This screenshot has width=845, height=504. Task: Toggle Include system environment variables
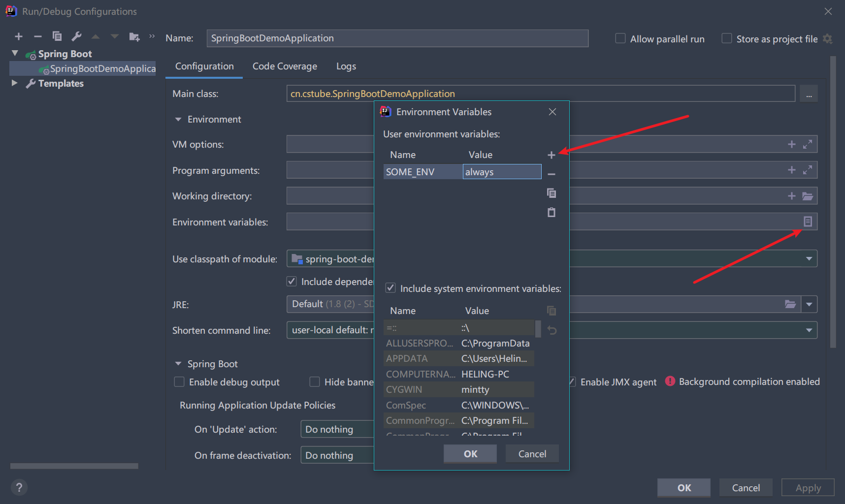click(x=390, y=288)
